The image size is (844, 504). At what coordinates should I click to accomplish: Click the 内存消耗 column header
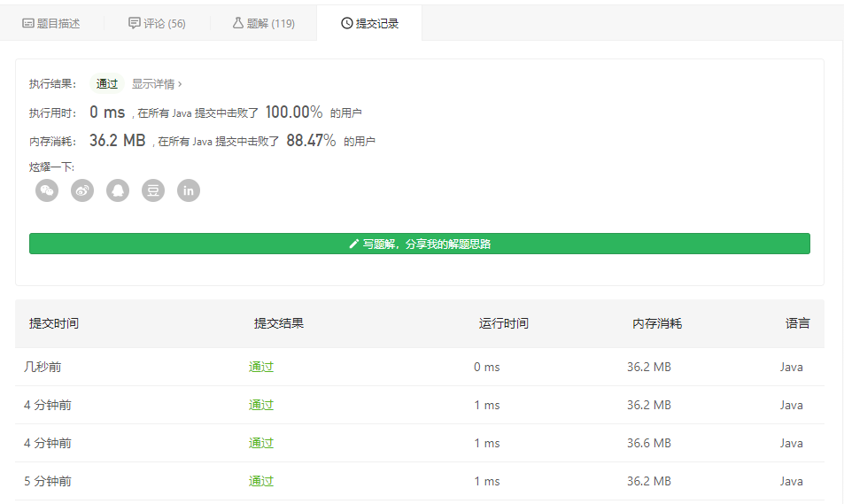[657, 323]
